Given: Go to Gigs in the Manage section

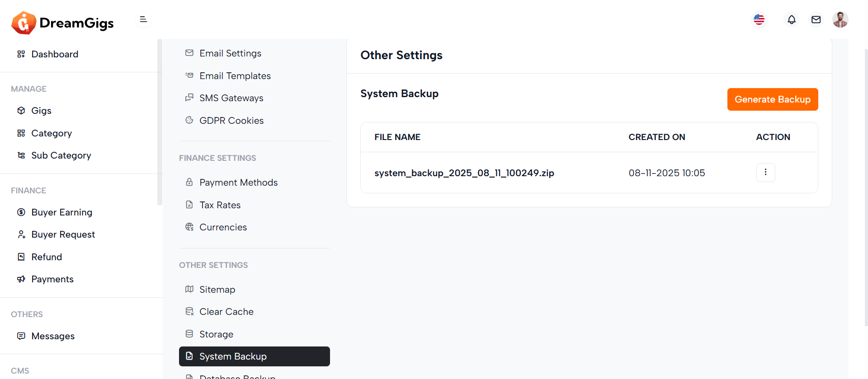Looking at the screenshot, I should [x=41, y=111].
